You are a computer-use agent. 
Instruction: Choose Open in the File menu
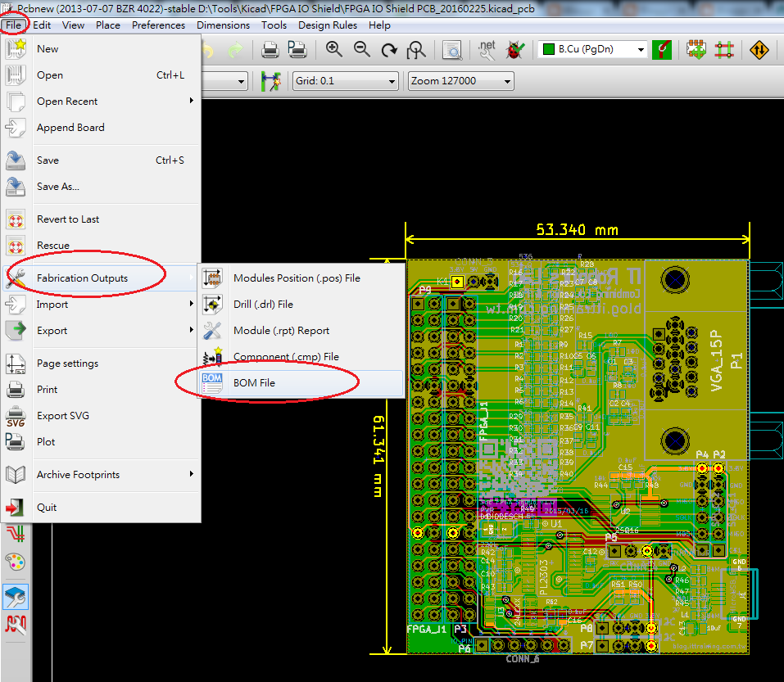(x=100, y=75)
